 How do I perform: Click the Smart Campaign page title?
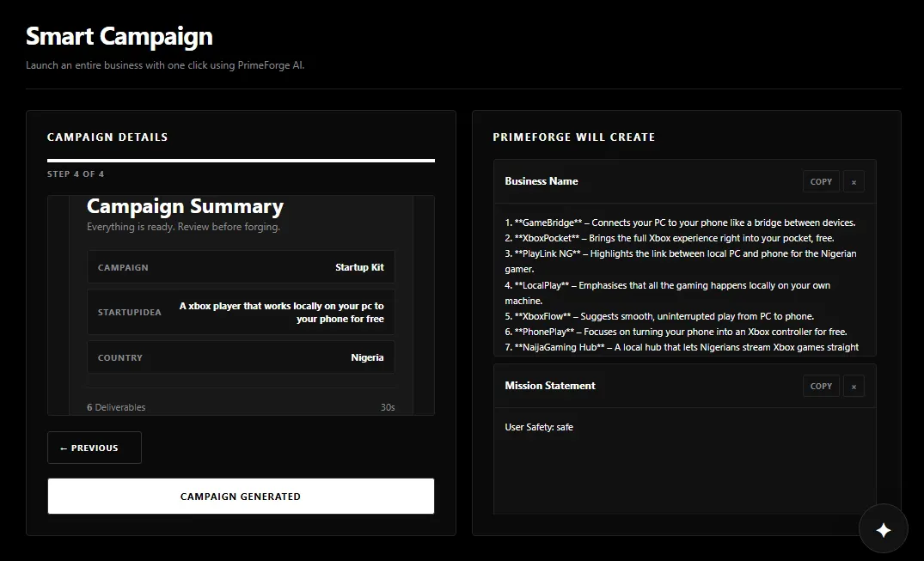pyautogui.click(x=119, y=37)
